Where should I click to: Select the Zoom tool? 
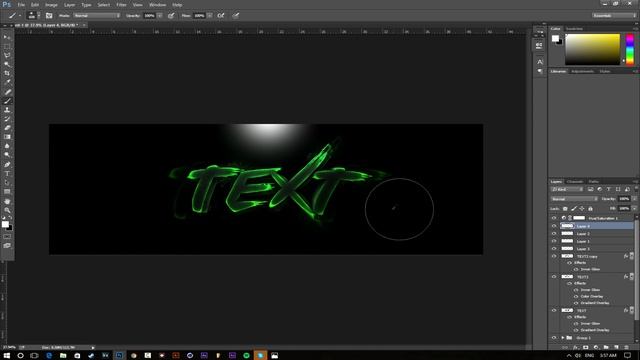(7, 210)
